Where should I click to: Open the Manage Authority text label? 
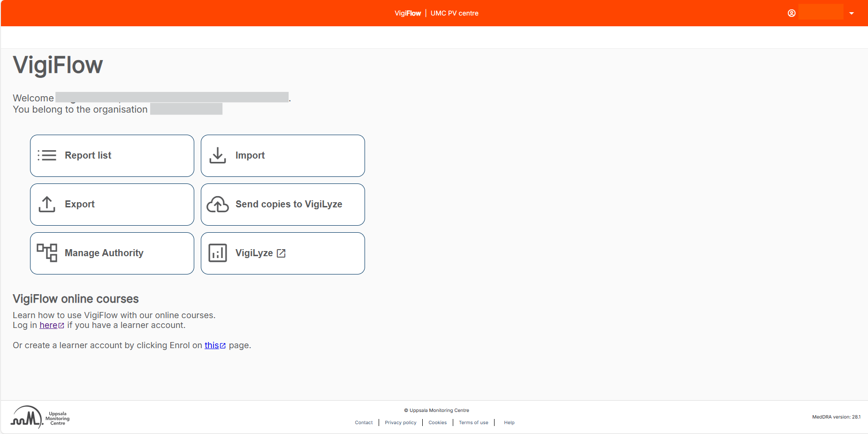[x=104, y=253]
